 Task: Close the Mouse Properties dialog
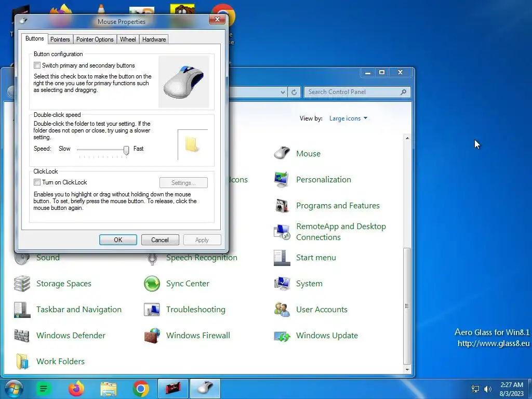[x=217, y=19]
